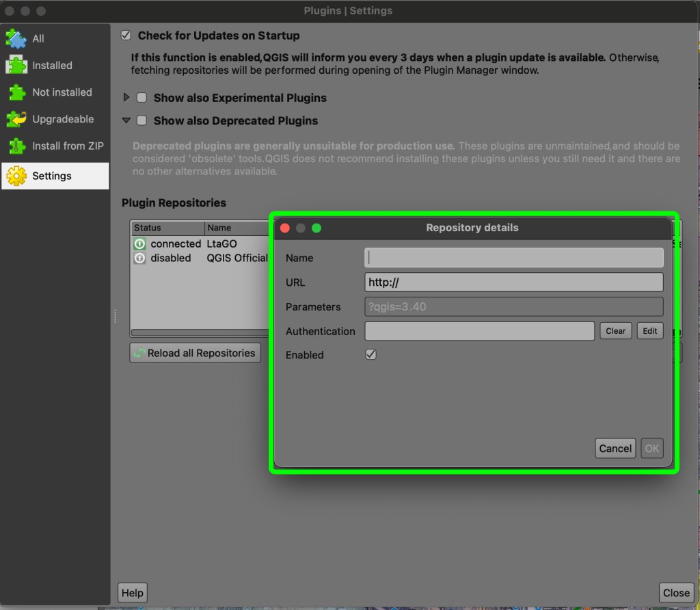Select the Installed plugins icon
This screenshot has width=700, height=610.
coord(16,65)
